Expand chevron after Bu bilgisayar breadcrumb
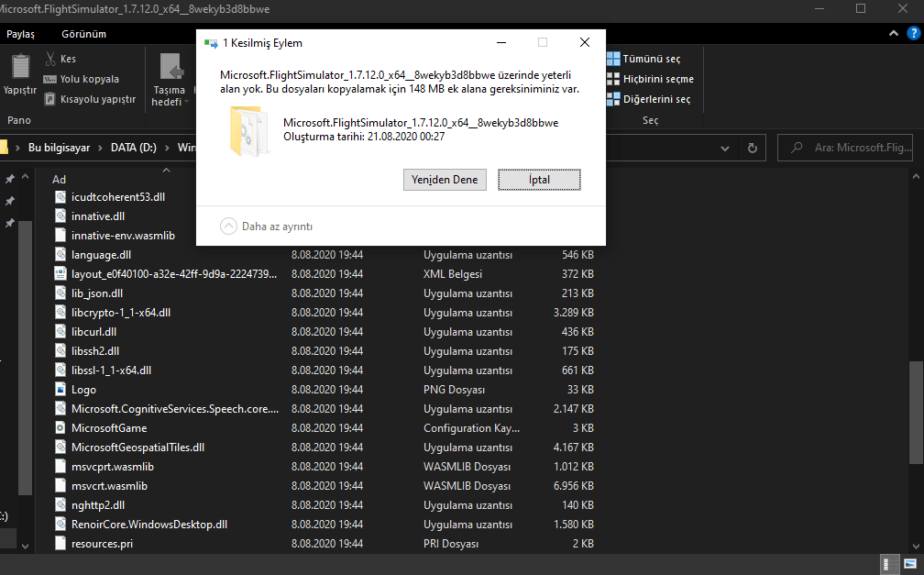 pos(100,148)
